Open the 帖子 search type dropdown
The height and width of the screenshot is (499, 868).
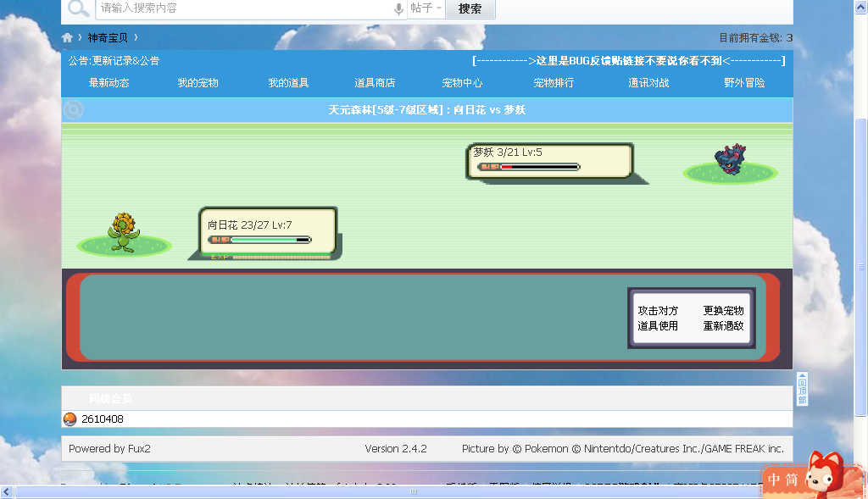pyautogui.click(x=426, y=8)
